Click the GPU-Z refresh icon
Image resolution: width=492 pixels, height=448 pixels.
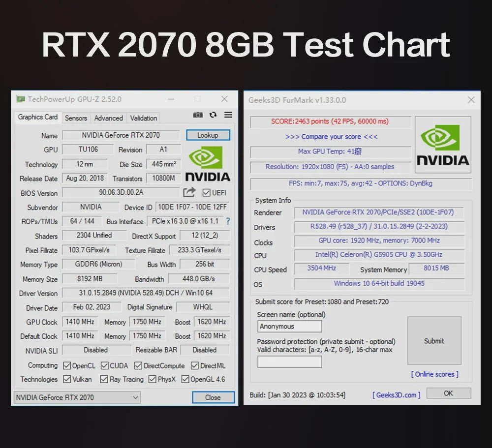pos(213,115)
